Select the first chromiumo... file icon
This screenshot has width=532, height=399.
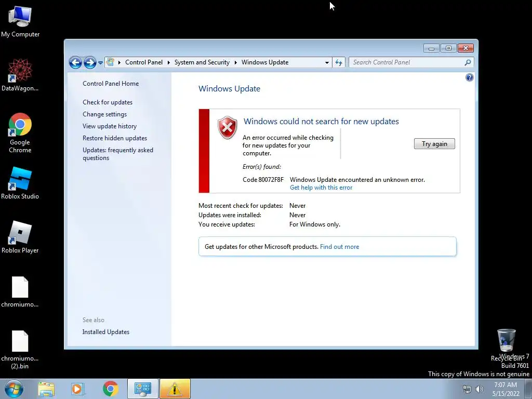click(20, 291)
